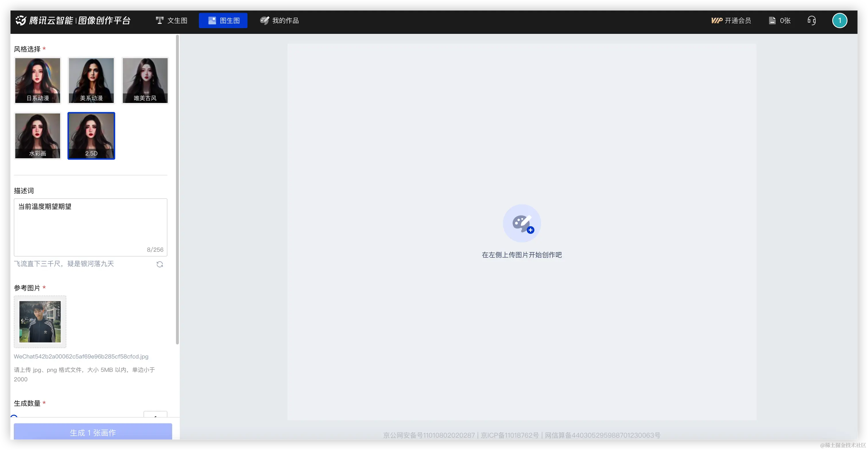
Task: Open 我的作品 palette tab
Action: (279, 21)
